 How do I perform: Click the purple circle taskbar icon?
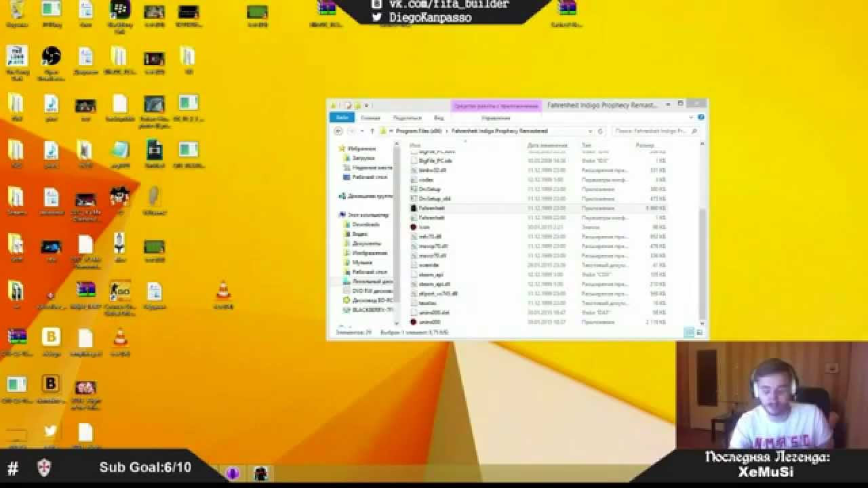point(233,473)
